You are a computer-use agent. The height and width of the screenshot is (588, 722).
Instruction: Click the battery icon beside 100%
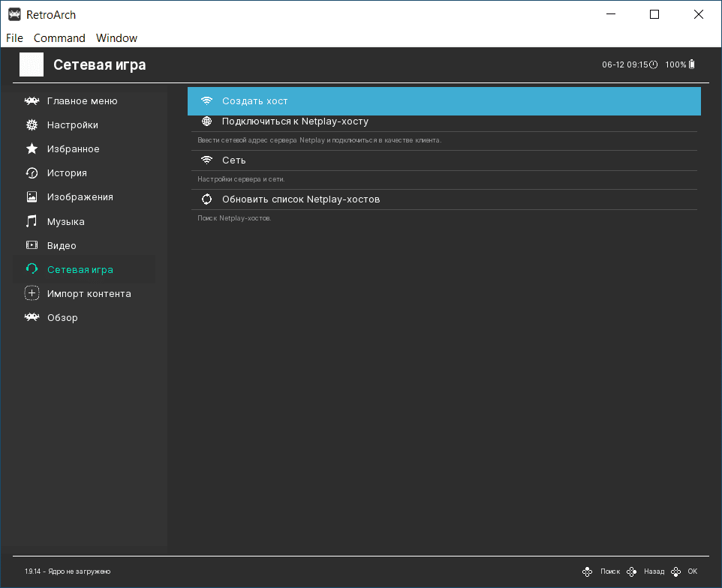692,64
